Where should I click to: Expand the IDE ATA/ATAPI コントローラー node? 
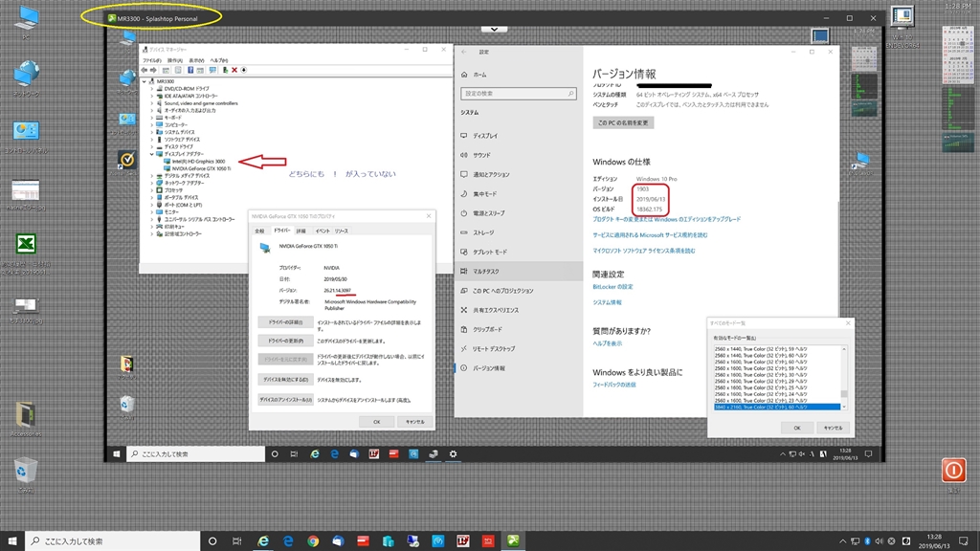point(152,97)
